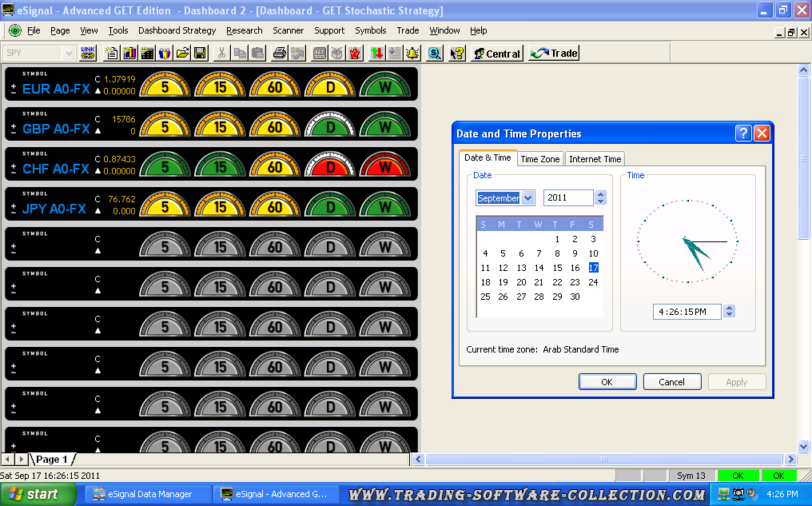812x506 pixels.
Task: Click the Print icon in toolbar
Action: pyautogui.click(x=279, y=54)
